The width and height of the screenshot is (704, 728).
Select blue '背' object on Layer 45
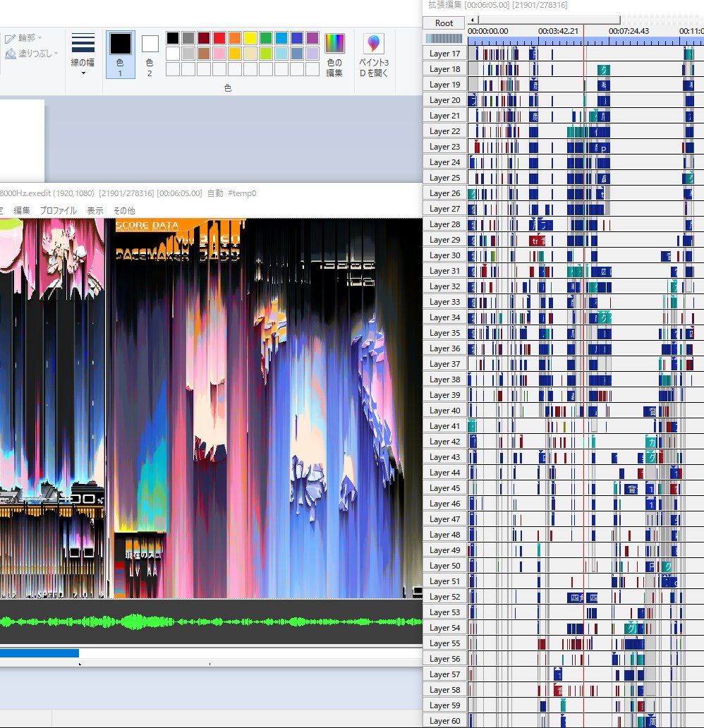coord(631,489)
